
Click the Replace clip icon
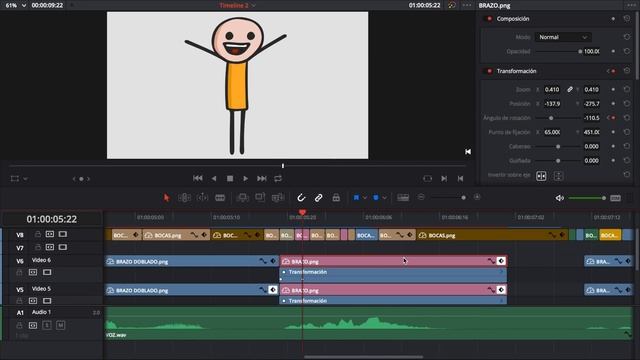pyautogui.click(x=278, y=198)
